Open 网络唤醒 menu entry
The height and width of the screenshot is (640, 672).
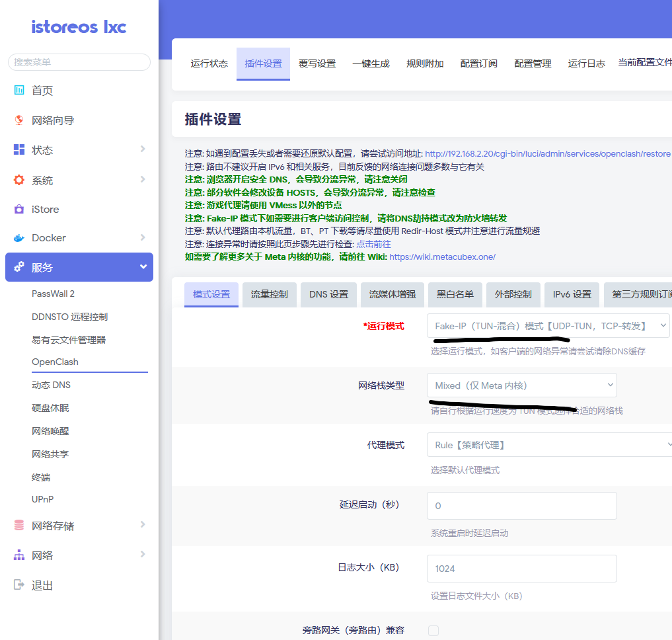coord(50,431)
